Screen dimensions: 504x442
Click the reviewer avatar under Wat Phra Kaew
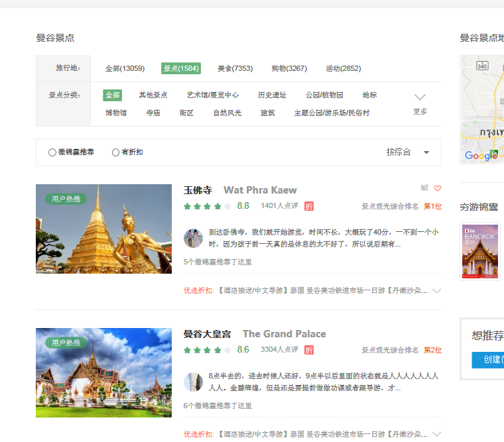pos(193,238)
